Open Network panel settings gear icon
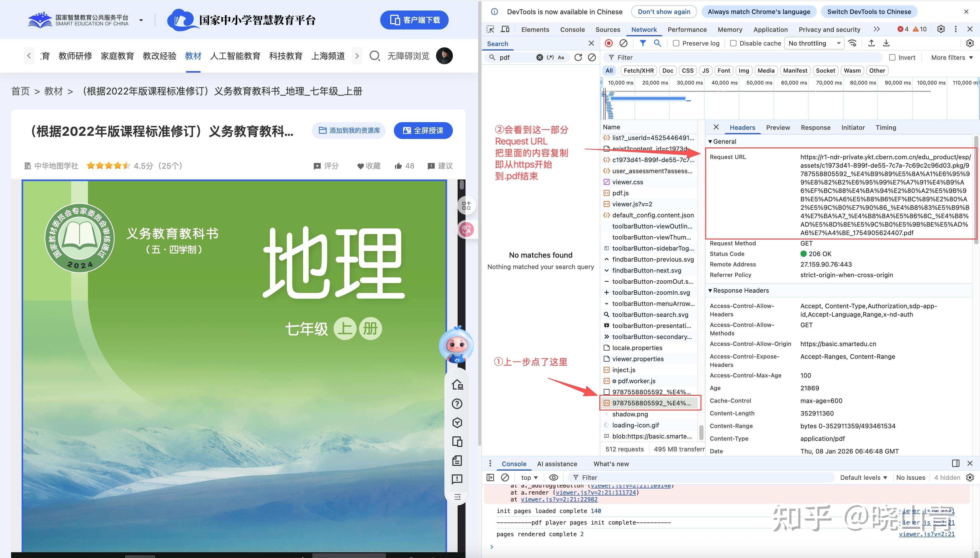This screenshot has height=558, width=980. tap(970, 43)
